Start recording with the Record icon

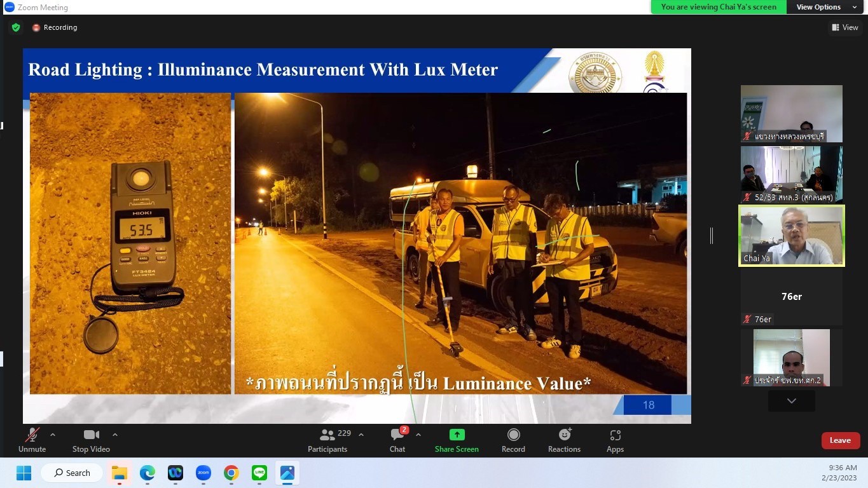click(x=513, y=440)
